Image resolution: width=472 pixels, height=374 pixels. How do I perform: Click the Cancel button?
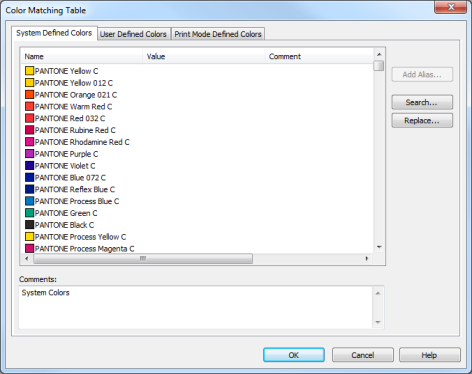(x=363, y=355)
